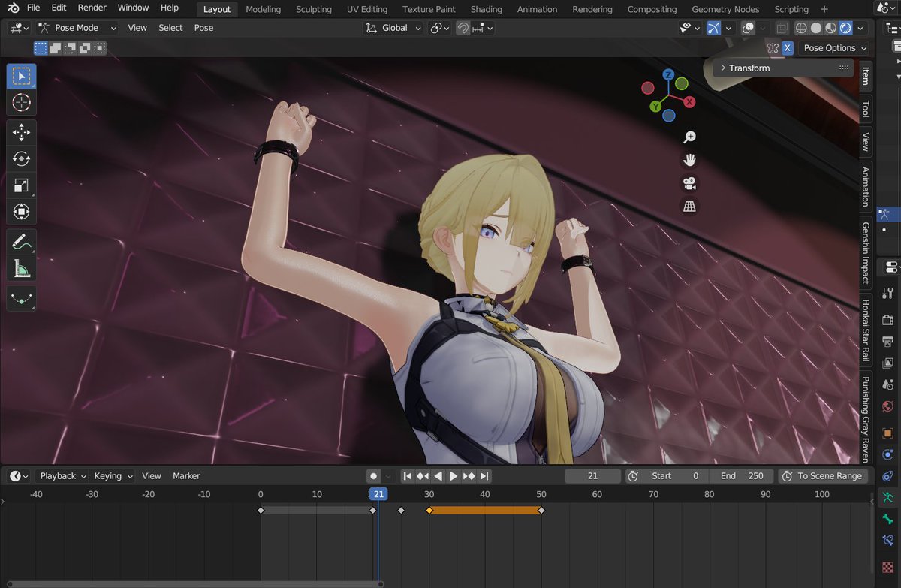Select the Annotate pencil tool
Viewport: 901px width, 588px height.
[x=21, y=242]
